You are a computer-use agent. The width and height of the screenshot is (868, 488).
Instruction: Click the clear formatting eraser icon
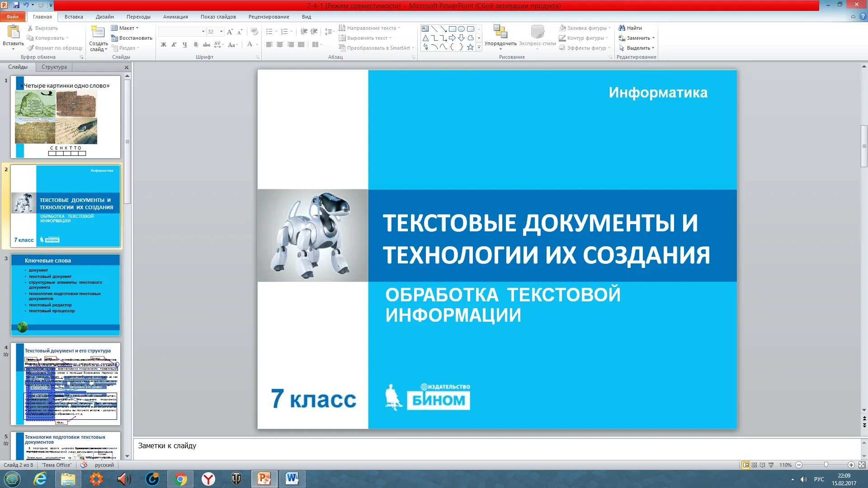pos(255,32)
